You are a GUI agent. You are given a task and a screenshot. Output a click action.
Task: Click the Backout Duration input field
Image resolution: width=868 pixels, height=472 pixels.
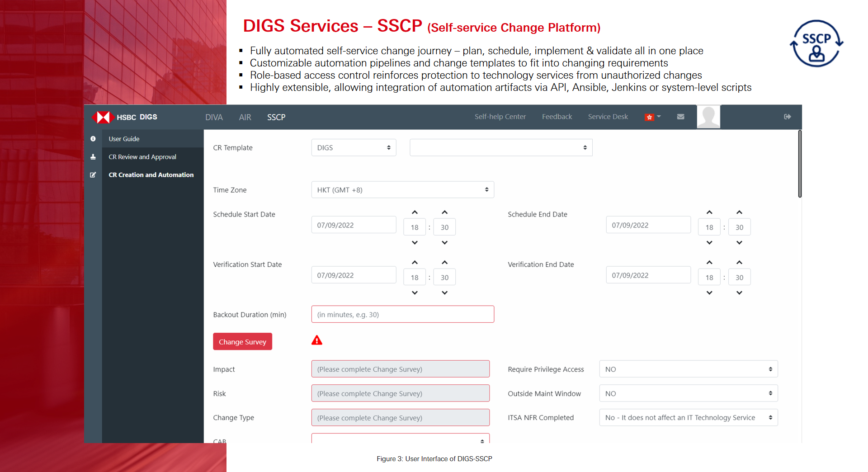(x=402, y=315)
